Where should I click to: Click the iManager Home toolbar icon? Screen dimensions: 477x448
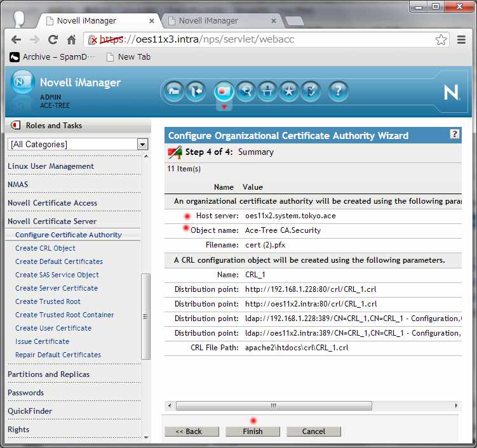(x=173, y=91)
